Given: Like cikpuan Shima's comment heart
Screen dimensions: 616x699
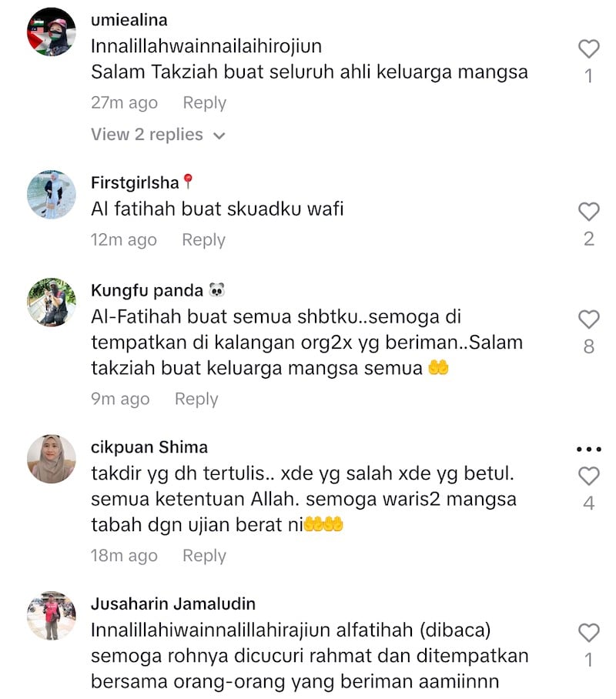Looking at the screenshot, I should (588, 476).
